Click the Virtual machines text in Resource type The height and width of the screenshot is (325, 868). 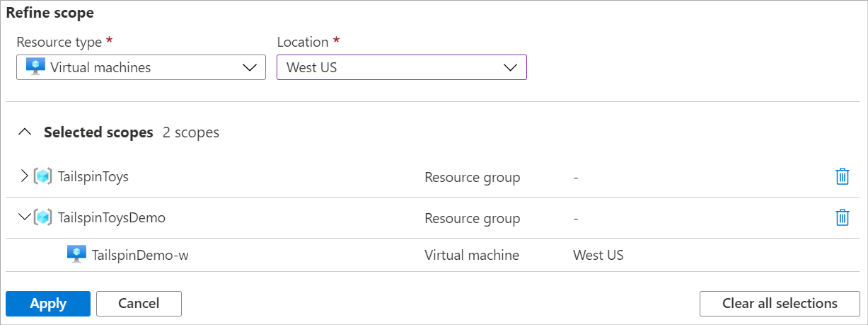(100, 67)
